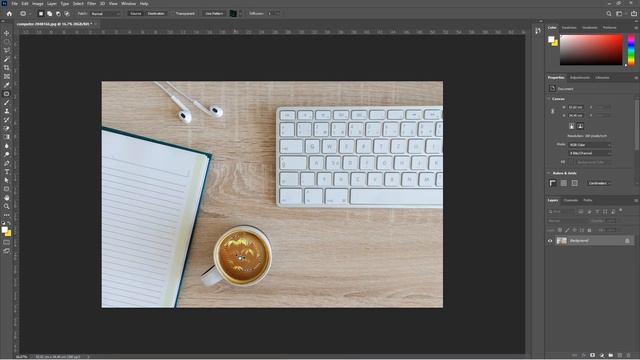Open the 8 Bits/Channel dropdown
Image resolution: width=640 pixels, height=360 pixels.
tap(589, 153)
